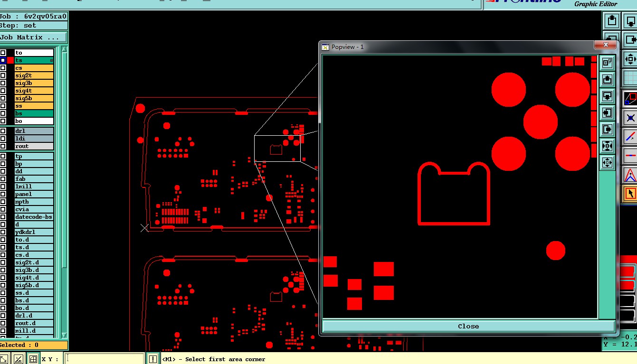Click the diagonal arrow icon bottom-left
Viewport: 637px width, 364px height.
point(3,359)
